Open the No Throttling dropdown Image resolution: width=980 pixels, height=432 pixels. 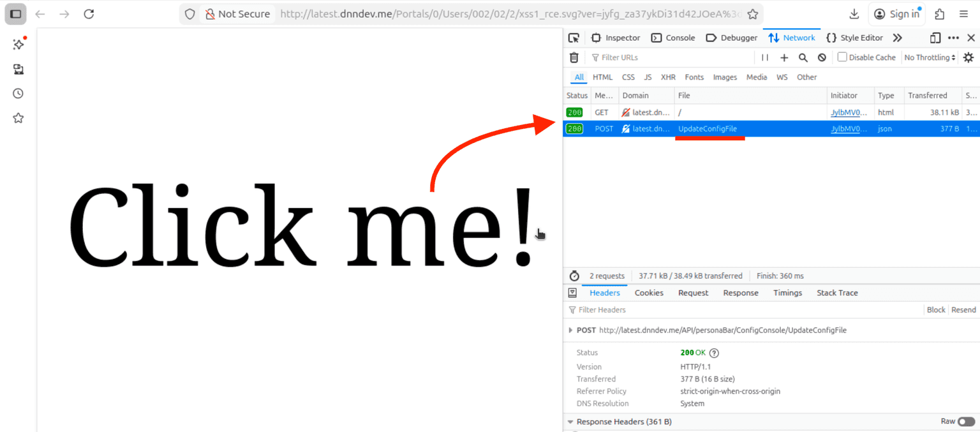pos(930,57)
